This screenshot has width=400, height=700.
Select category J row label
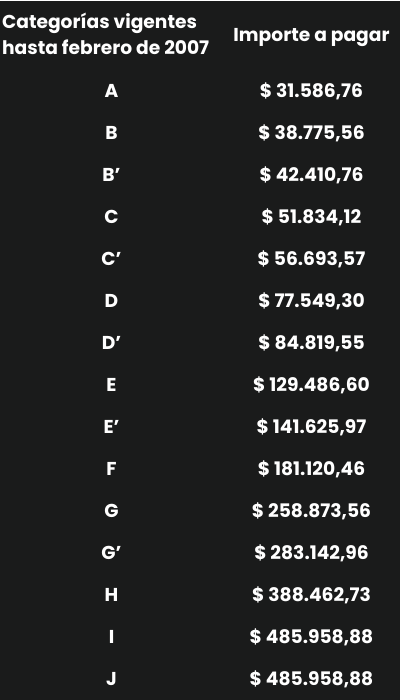[111, 679]
